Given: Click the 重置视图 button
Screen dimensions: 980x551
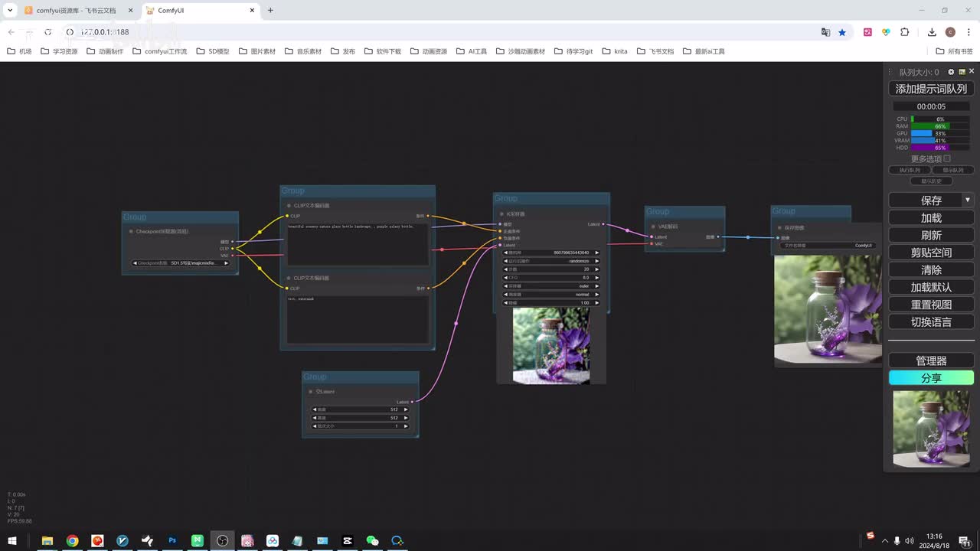Looking at the screenshot, I should click(931, 305).
